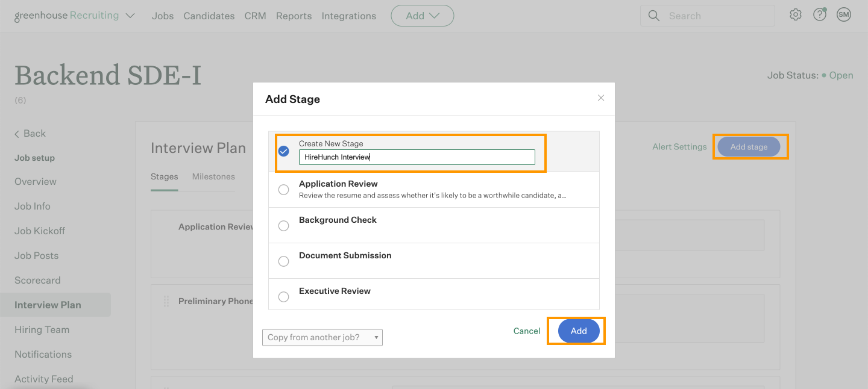The height and width of the screenshot is (389, 868).
Task: Go to Job Posts page
Action: 37,255
